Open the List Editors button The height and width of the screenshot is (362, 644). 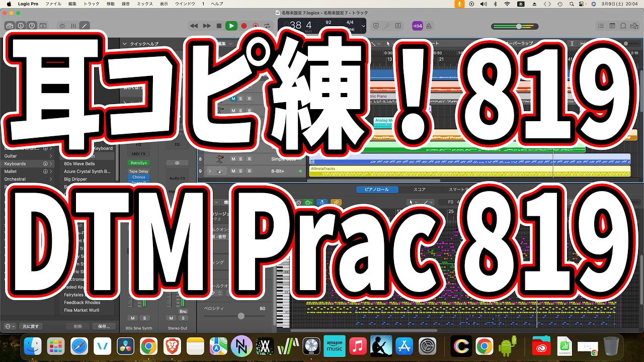point(601,26)
